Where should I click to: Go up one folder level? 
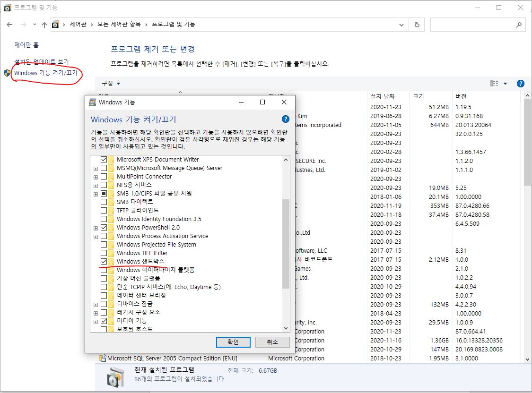click(44, 25)
